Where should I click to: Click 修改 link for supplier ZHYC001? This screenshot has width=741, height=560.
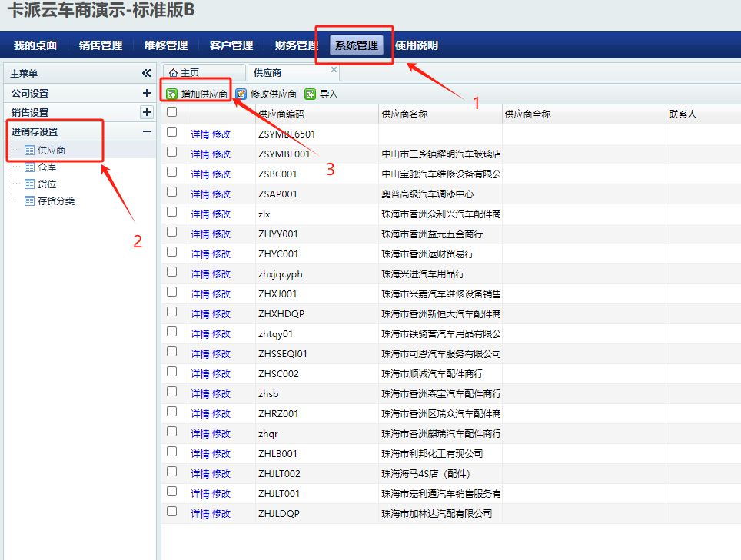coord(221,254)
